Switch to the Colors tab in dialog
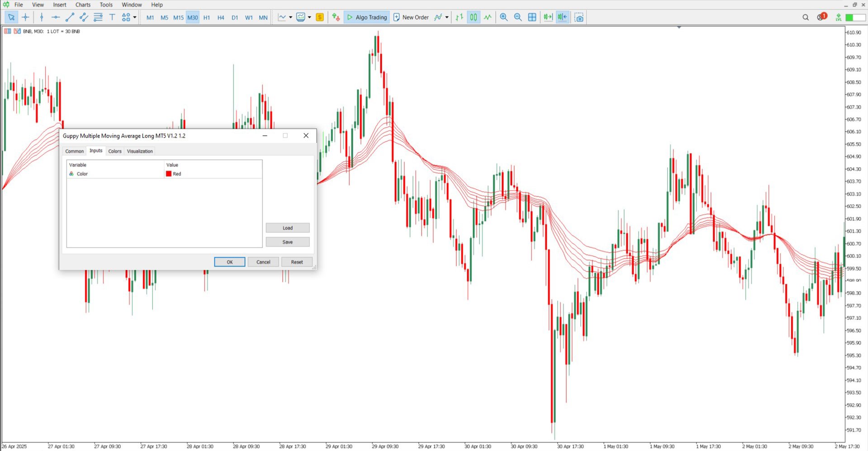The height and width of the screenshot is (451, 868). pyautogui.click(x=115, y=151)
